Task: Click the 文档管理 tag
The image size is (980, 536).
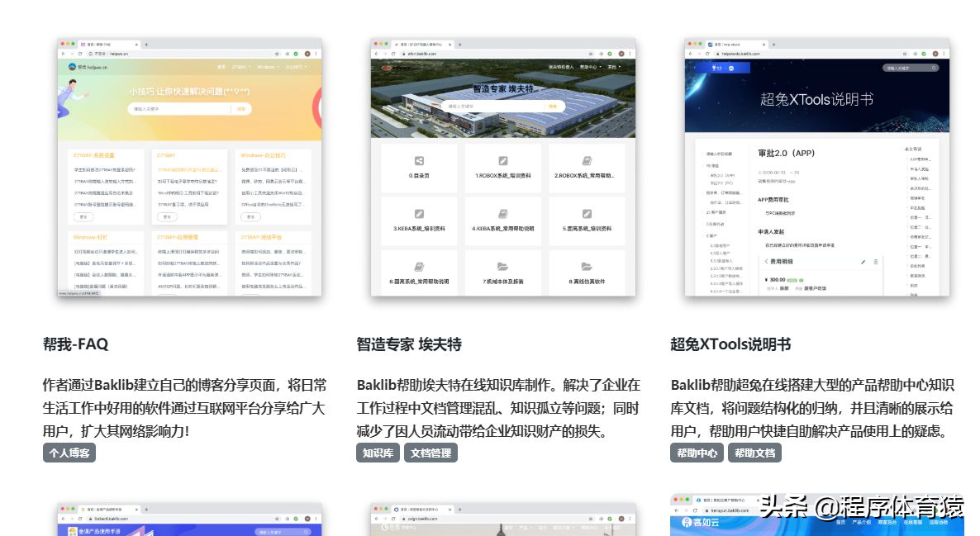Action: [431, 453]
